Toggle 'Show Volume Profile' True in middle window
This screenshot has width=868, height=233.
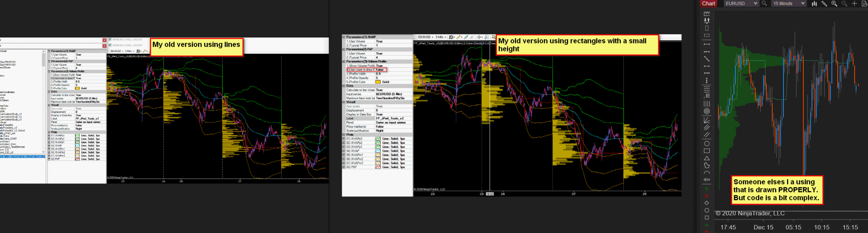click(x=394, y=65)
